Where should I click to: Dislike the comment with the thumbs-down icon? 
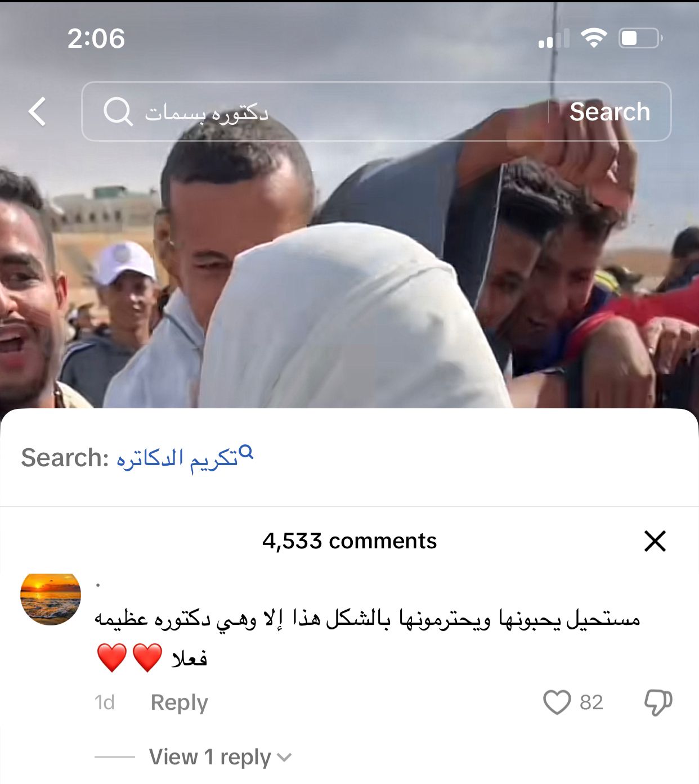[x=658, y=702]
